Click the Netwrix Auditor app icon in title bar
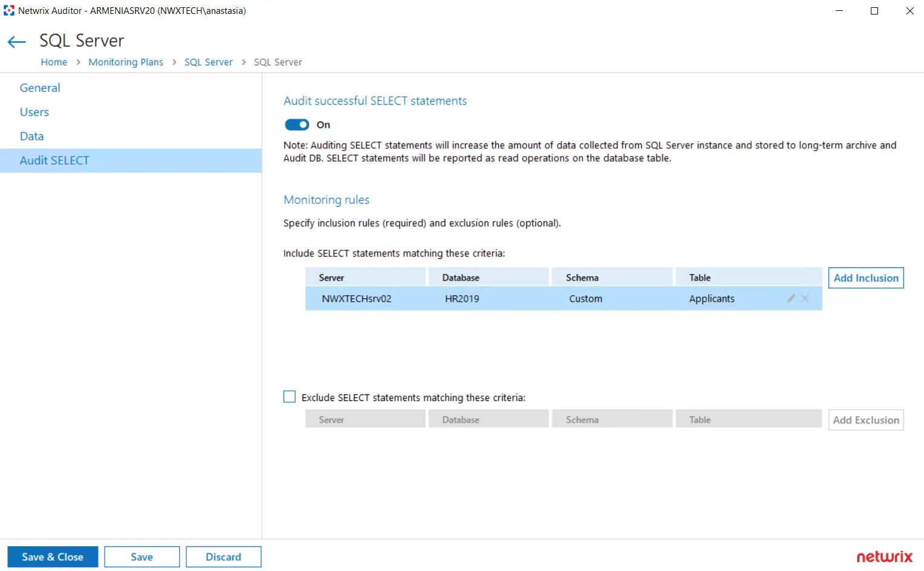 click(8, 10)
